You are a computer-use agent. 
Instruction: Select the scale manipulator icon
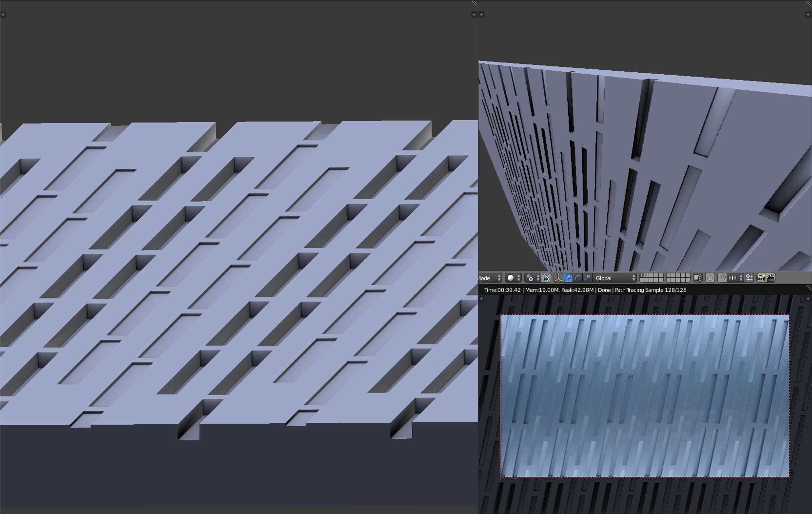click(x=587, y=278)
